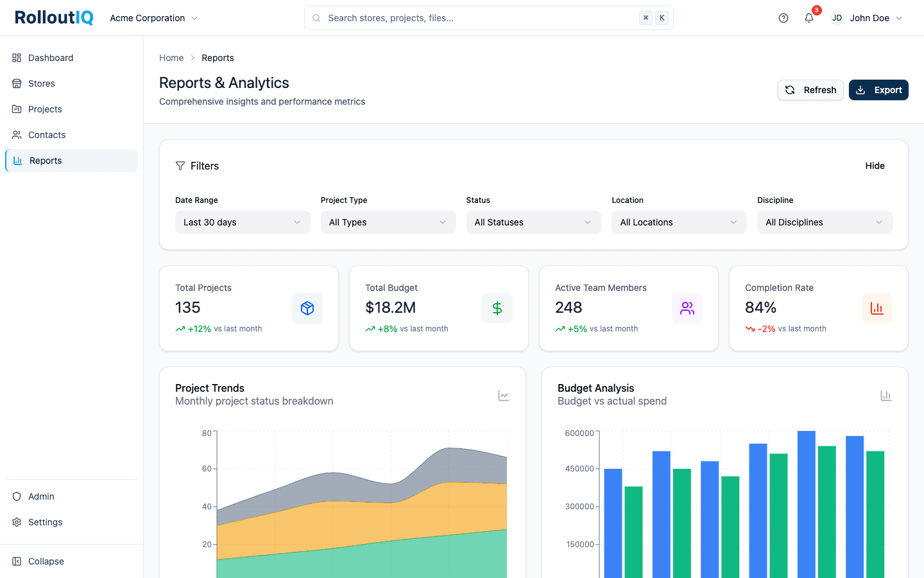Open the Date Range dropdown
The width and height of the screenshot is (924, 578).
[x=243, y=222]
